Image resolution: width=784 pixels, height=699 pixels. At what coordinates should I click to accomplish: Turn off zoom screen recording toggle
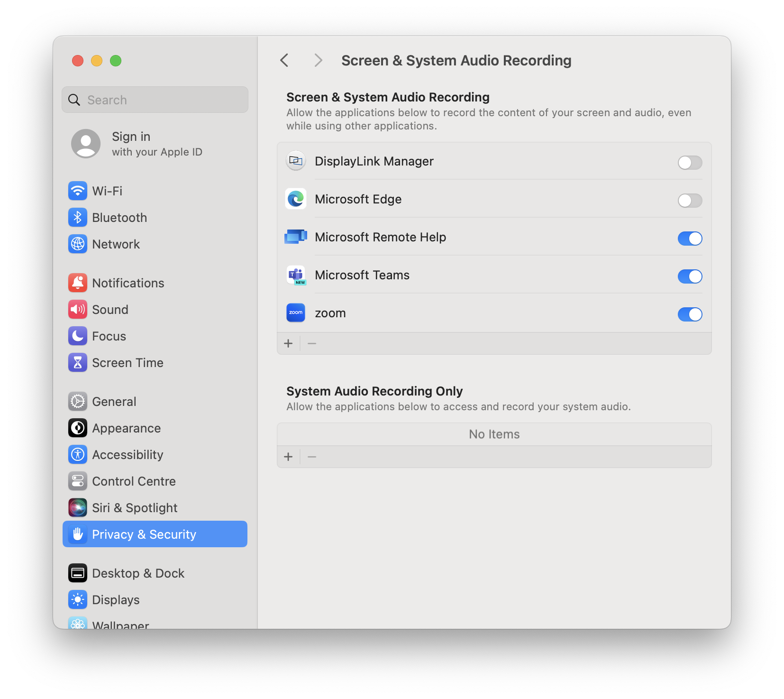click(690, 314)
